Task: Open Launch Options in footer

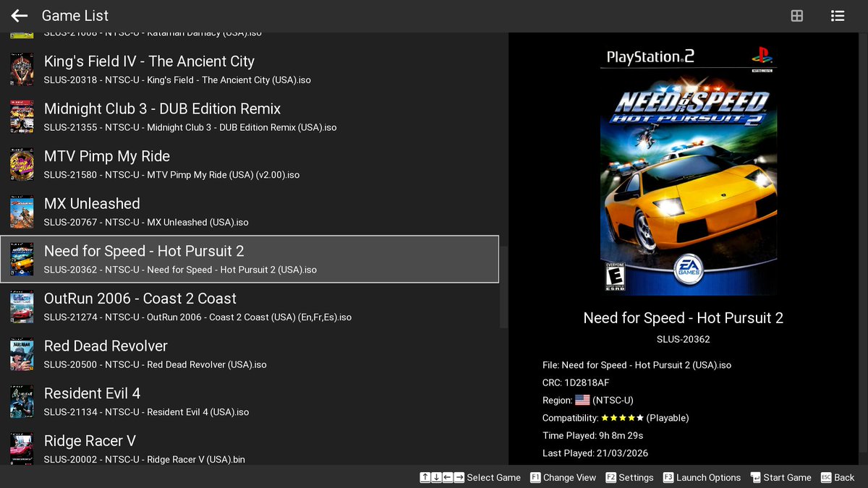Action: (702, 477)
